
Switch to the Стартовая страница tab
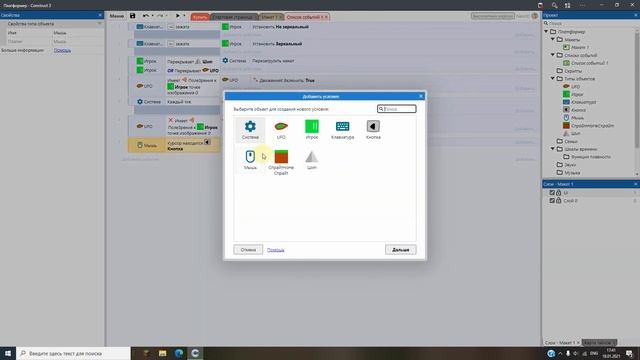(x=234, y=17)
